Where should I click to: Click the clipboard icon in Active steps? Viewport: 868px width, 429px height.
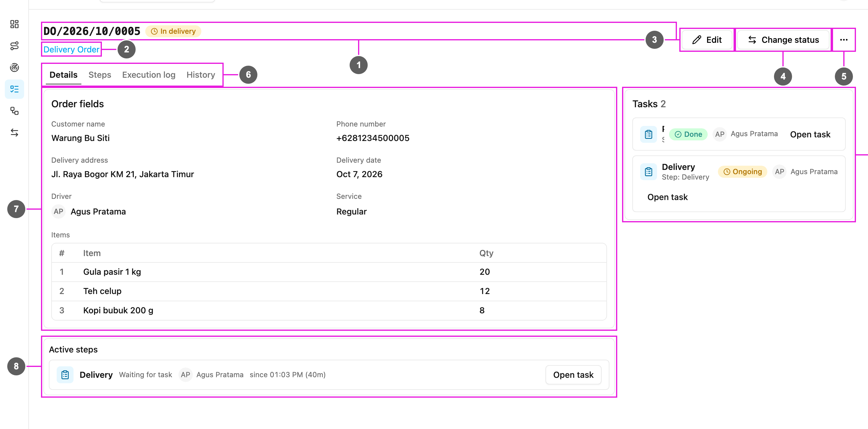point(65,375)
